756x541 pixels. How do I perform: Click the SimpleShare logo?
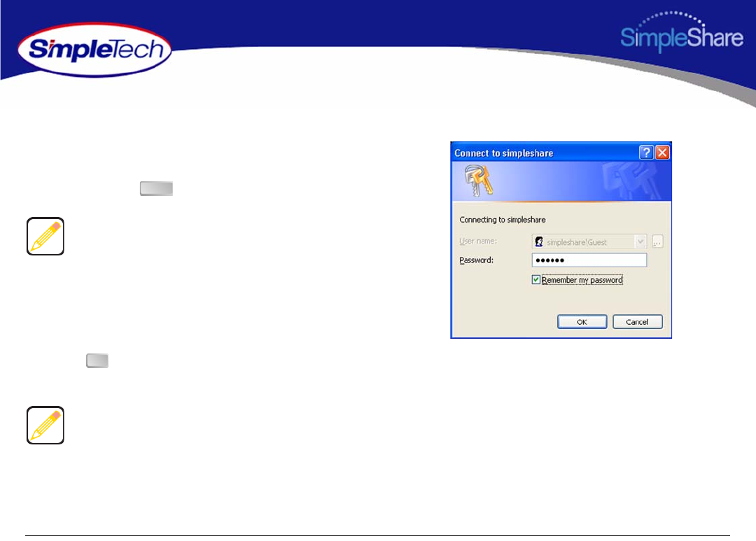point(681,33)
